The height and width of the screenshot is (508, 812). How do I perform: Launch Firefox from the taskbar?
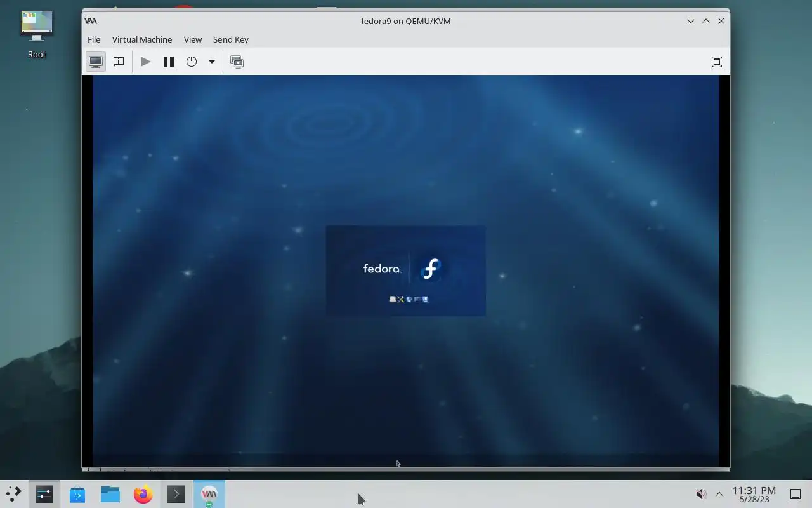(143, 493)
